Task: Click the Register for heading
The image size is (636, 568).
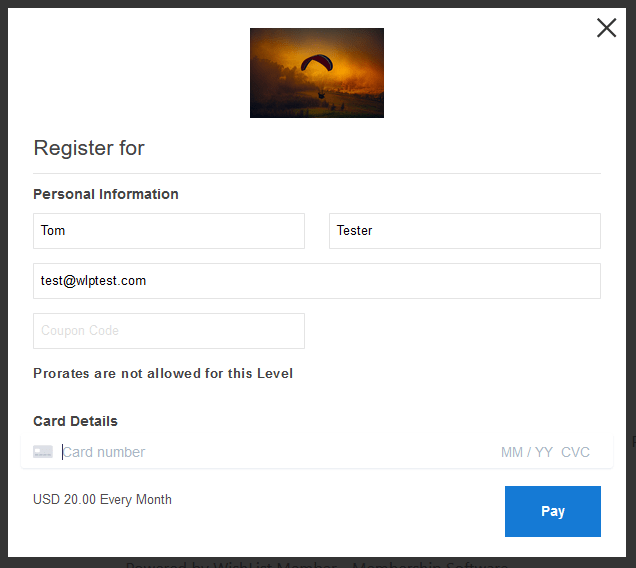Action: click(89, 148)
